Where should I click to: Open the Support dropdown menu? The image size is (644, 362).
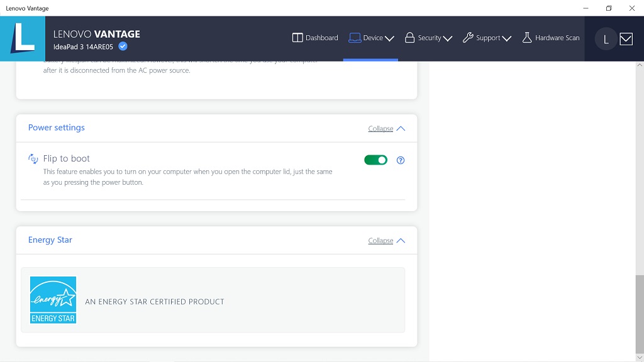pos(487,38)
